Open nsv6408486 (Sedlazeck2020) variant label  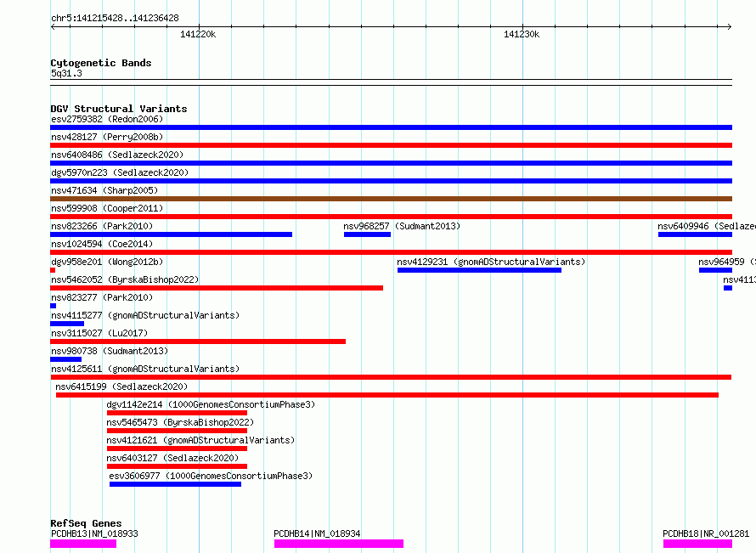[x=117, y=155]
